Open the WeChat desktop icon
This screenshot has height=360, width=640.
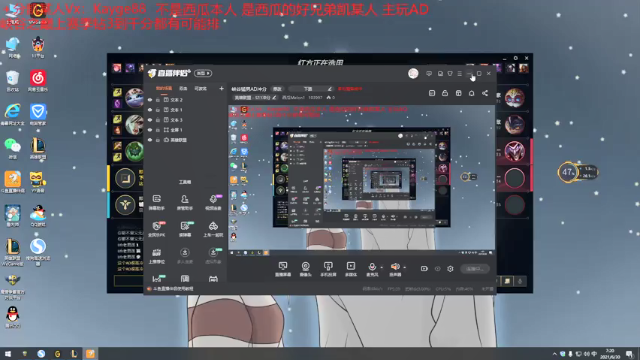tap(13, 148)
